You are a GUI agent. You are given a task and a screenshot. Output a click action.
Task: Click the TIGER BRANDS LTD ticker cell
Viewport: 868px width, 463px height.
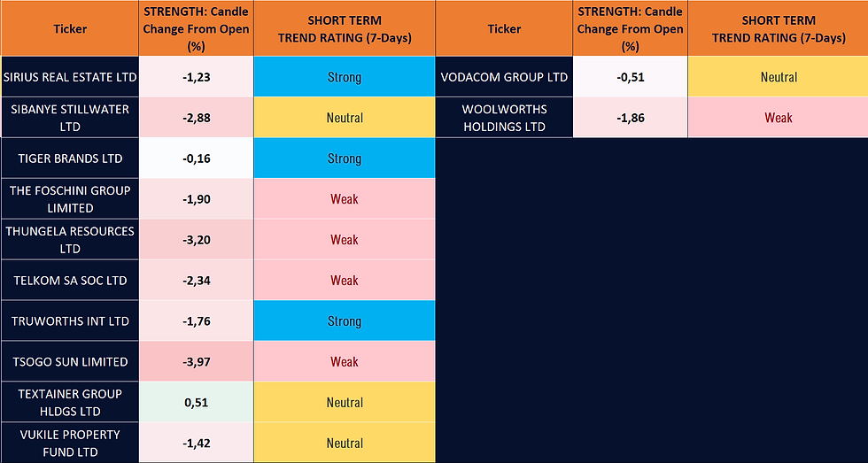(x=70, y=158)
